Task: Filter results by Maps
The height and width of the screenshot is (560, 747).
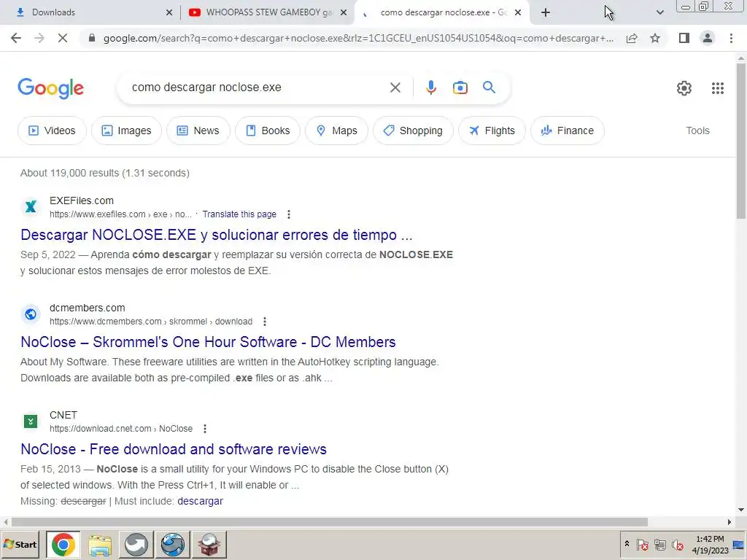Action: (x=336, y=131)
